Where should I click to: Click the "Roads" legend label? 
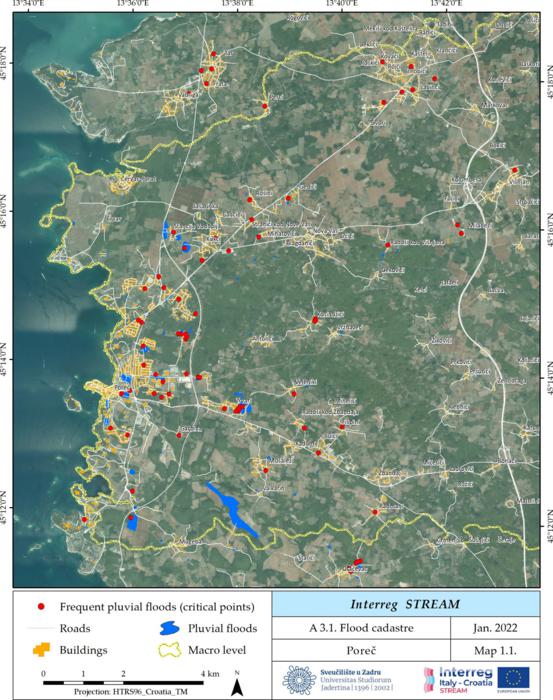[x=75, y=629]
